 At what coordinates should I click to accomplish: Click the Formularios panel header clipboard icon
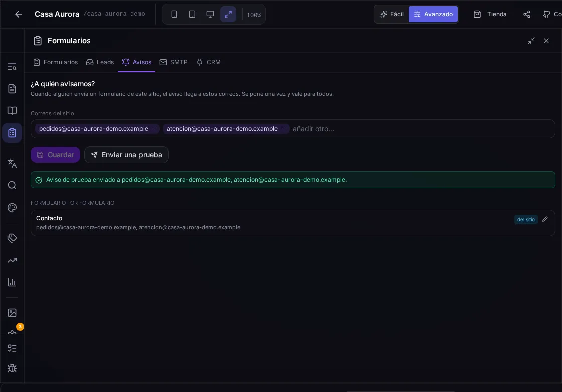click(38, 41)
